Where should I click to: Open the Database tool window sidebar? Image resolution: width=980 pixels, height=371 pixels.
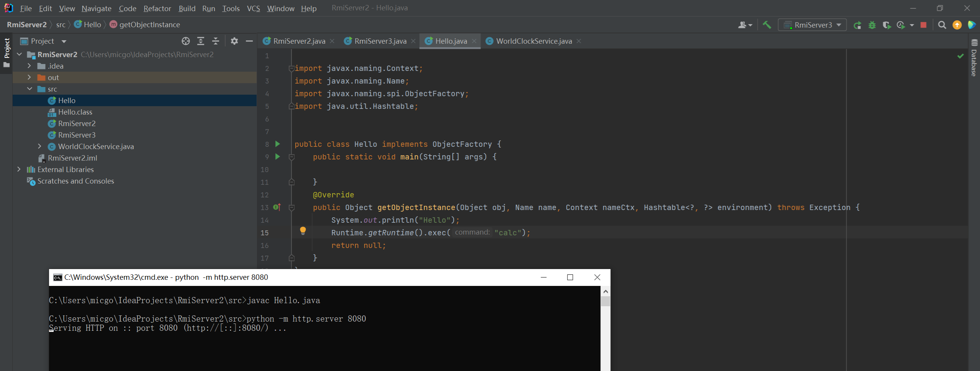974,57
